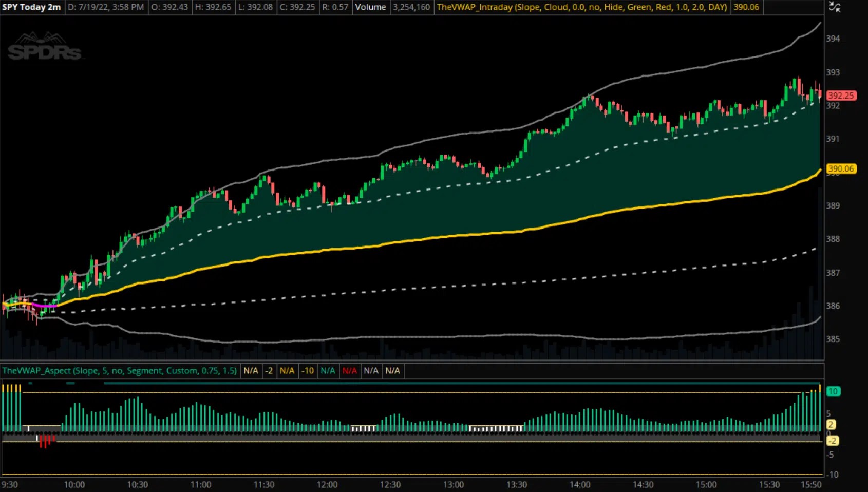This screenshot has height=492, width=868.
Task: Click the 13:00 time axis label
Action: click(x=454, y=485)
